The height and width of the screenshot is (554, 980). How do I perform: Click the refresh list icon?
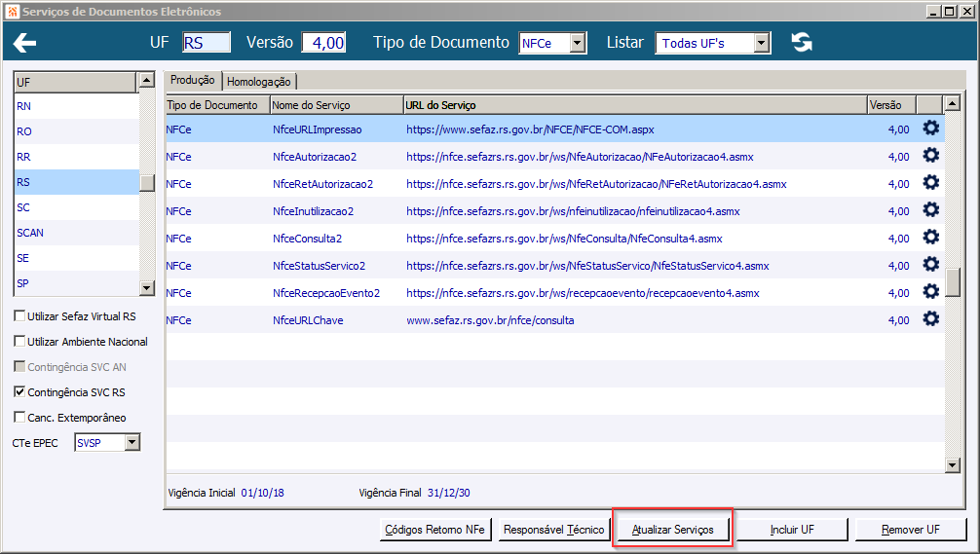tap(802, 42)
